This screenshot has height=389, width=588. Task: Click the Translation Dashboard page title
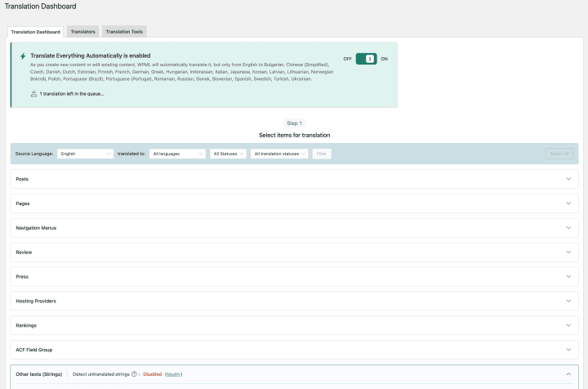[x=41, y=7]
